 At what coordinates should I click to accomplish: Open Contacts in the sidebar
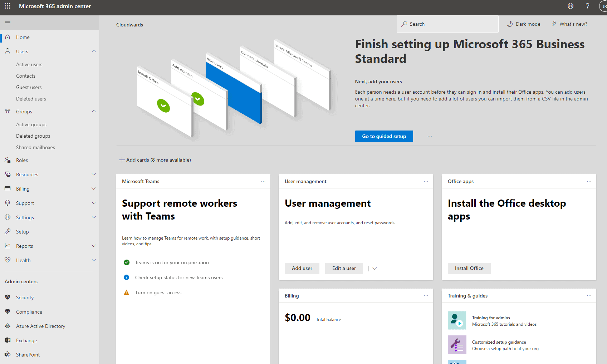[26, 76]
